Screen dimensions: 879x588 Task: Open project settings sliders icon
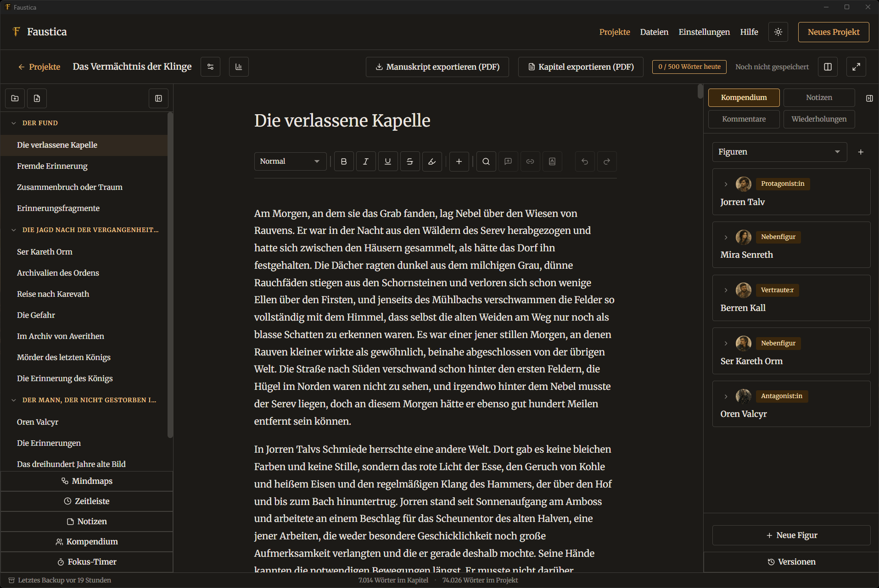pyautogui.click(x=210, y=67)
